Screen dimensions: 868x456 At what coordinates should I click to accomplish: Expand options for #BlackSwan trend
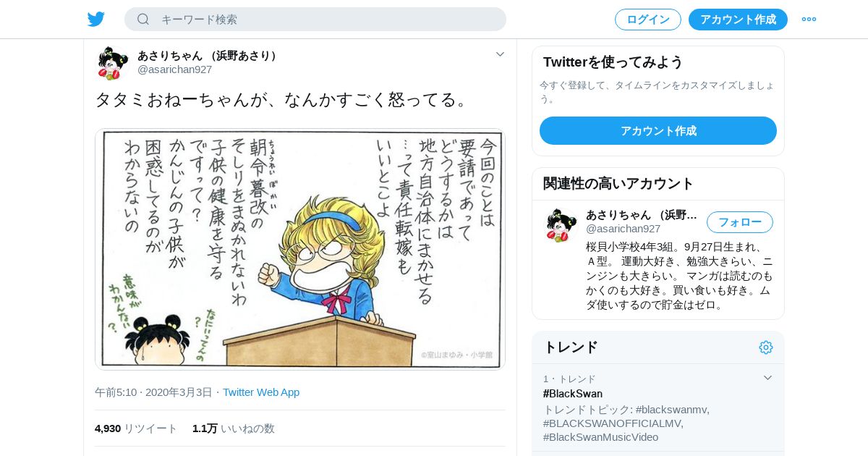click(x=768, y=378)
